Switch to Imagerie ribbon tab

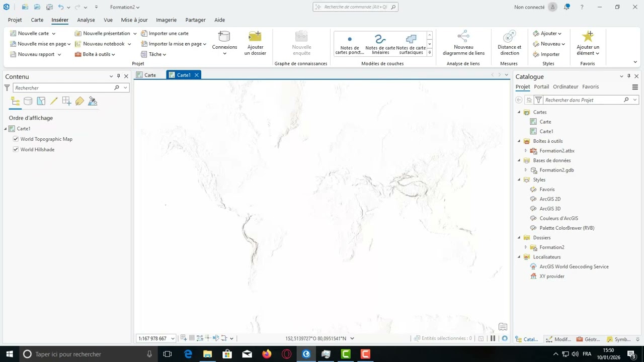pyautogui.click(x=166, y=20)
